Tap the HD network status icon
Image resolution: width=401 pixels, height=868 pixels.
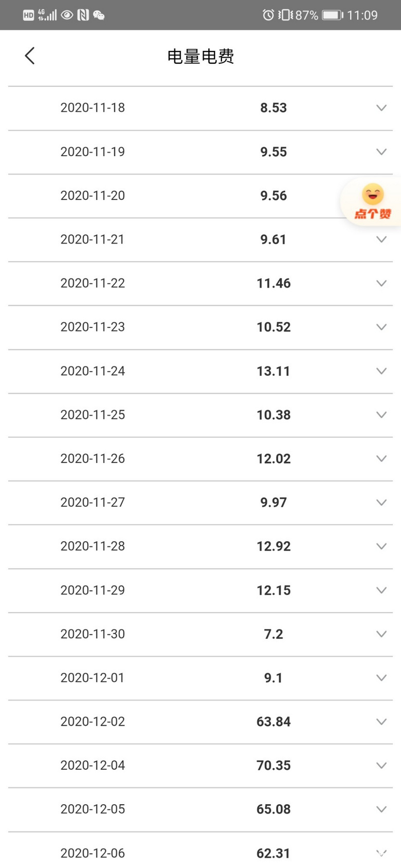pyautogui.click(x=28, y=15)
